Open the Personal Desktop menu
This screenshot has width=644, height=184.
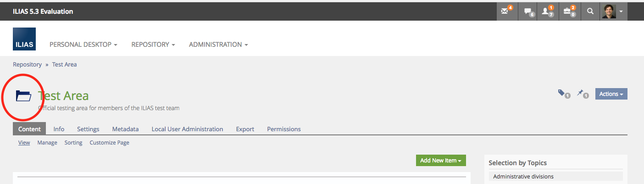point(83,45)
